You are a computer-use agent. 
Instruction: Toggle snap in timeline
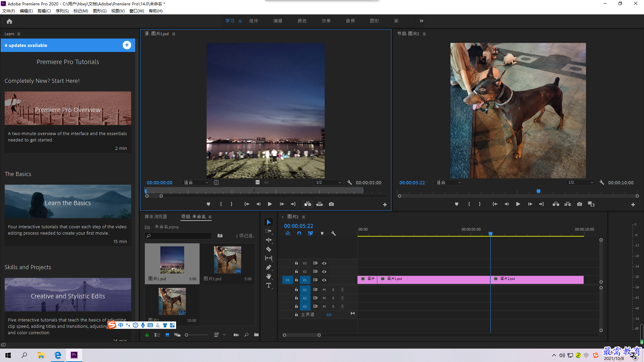[299, 233]
